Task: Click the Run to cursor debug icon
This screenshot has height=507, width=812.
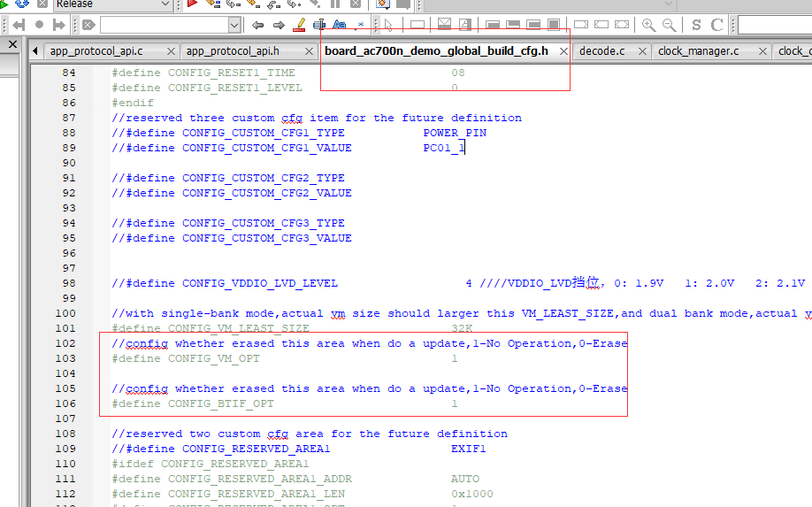Action: coord(213,4)
